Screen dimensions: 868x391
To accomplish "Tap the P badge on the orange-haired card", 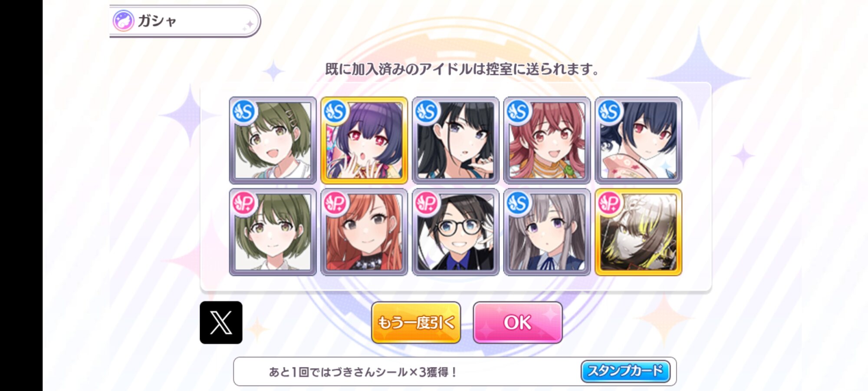I will tap(335, 203).
